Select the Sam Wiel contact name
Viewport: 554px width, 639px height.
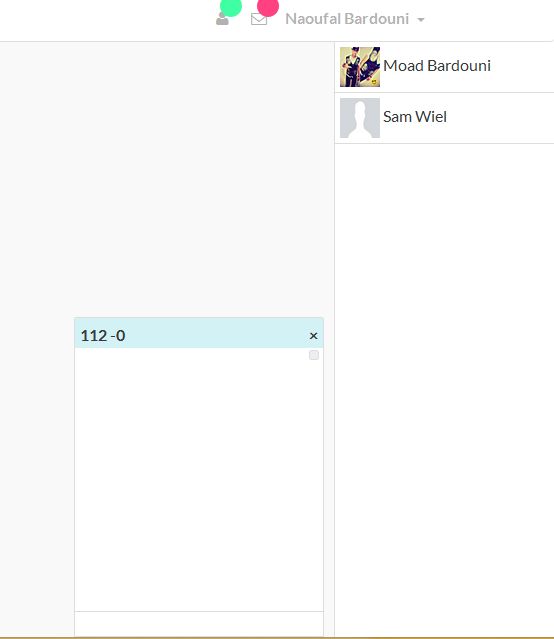(415, 117)
